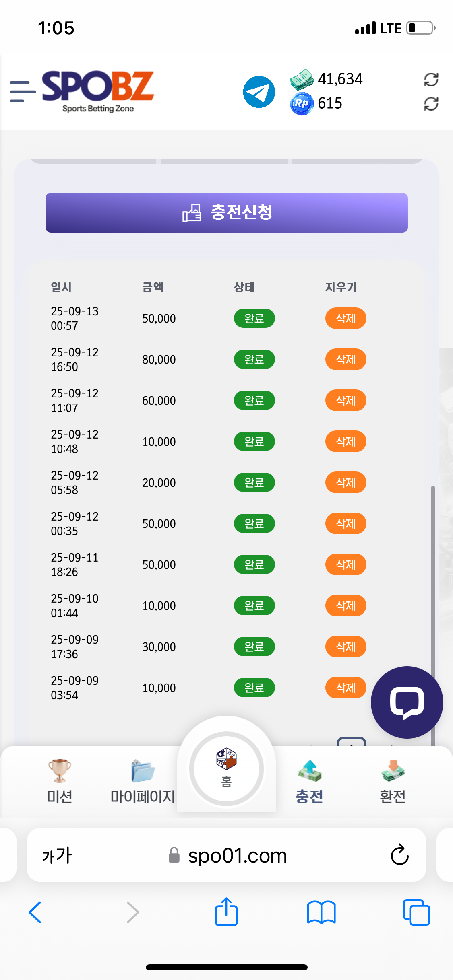Open Safari text size 가가 menu

(x=57, y=855)
